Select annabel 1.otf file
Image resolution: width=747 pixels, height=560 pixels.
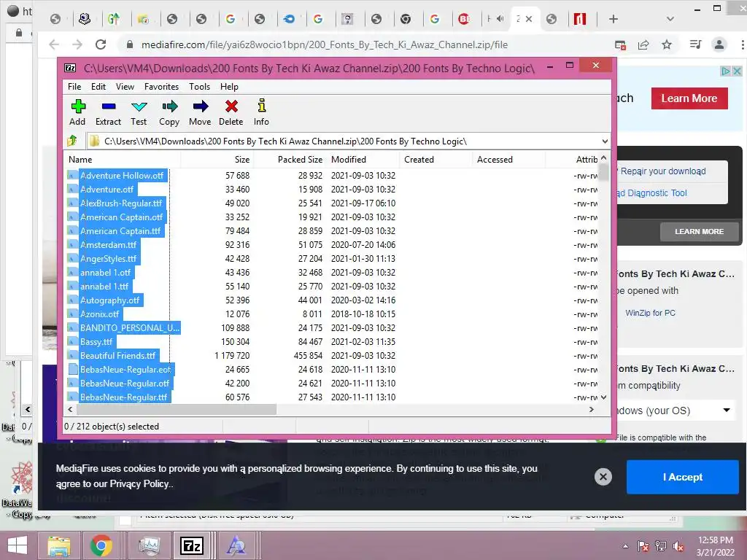(x=105, y=272)
